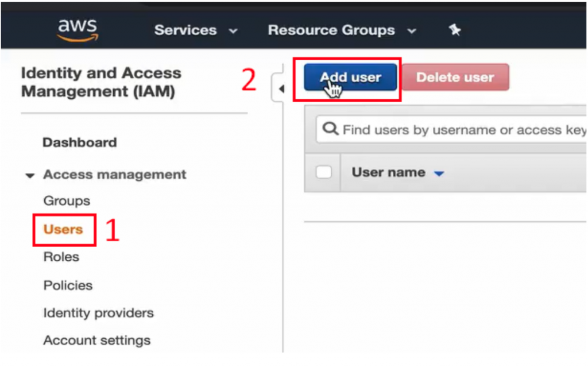Go to Groups in sidebar
Screen dimensions: 588x367
67,201
